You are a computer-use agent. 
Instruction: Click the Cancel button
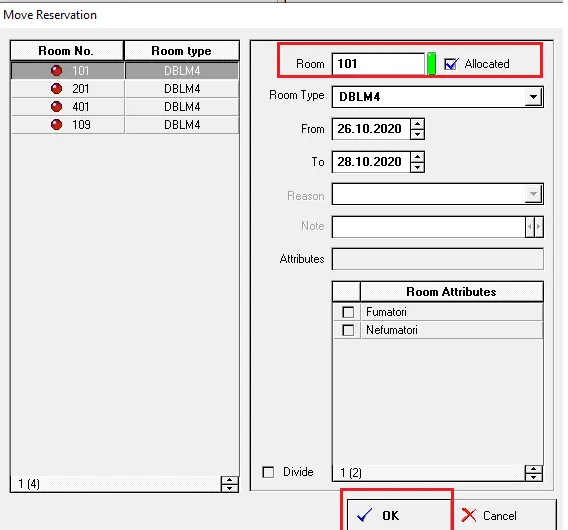pos(504,515)
